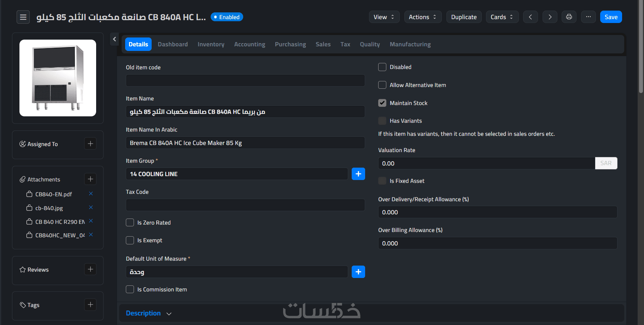Edit the Item Name In Arabic field

(245, 143)
